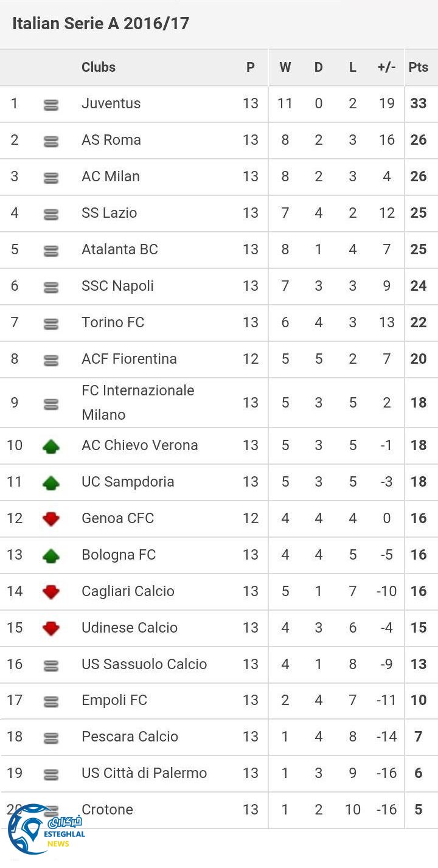Click the unchanged-position icon beside SSC Napoli
438x868 pixels.
[x=51, y=287]
